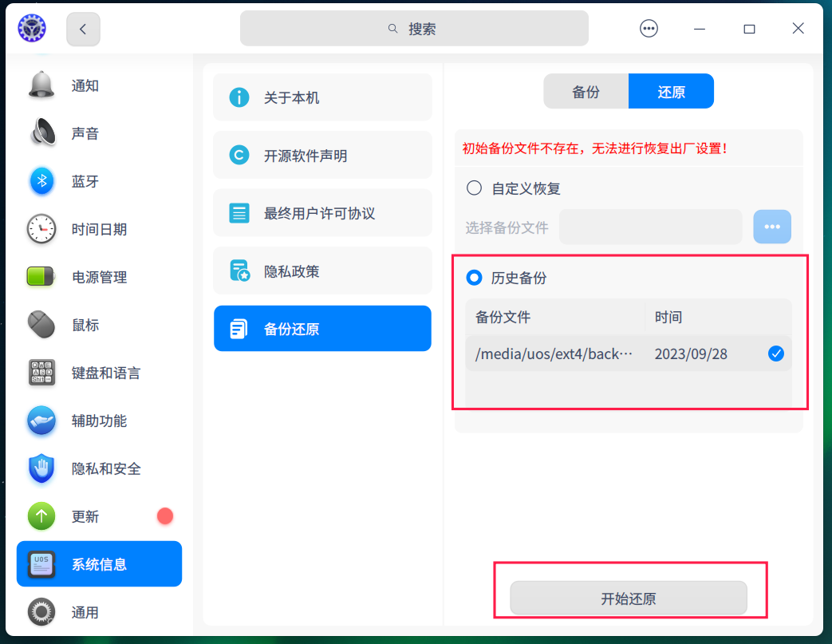Click the keyboard icon for 键盘和语言
The height and width of the screenshot is (644, 832).
42,372
